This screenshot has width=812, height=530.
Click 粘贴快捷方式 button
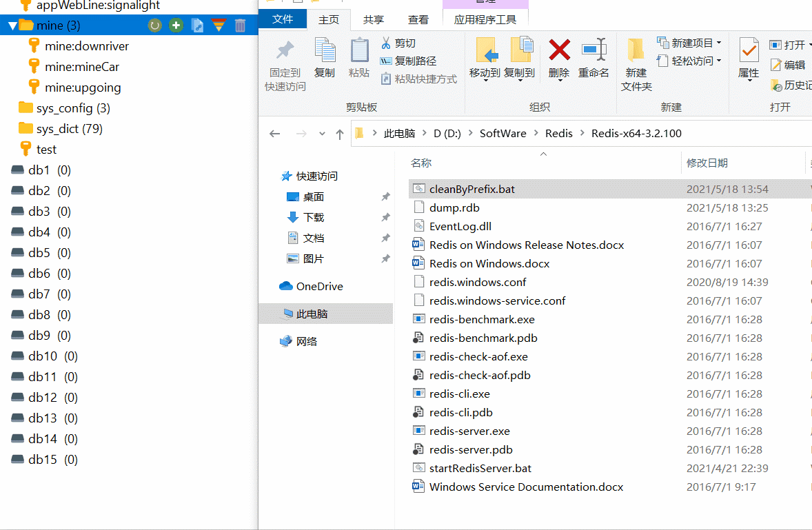click(419, 79)
